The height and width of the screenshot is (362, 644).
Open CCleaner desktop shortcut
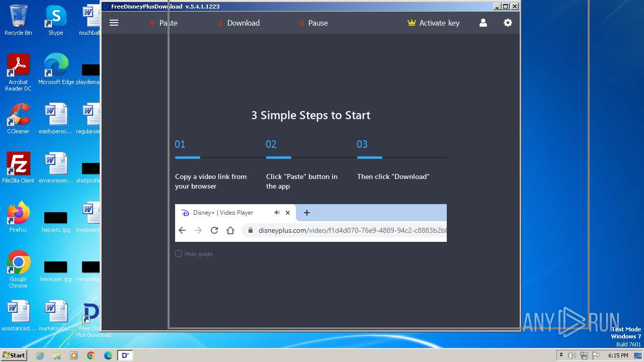point(18,119)
